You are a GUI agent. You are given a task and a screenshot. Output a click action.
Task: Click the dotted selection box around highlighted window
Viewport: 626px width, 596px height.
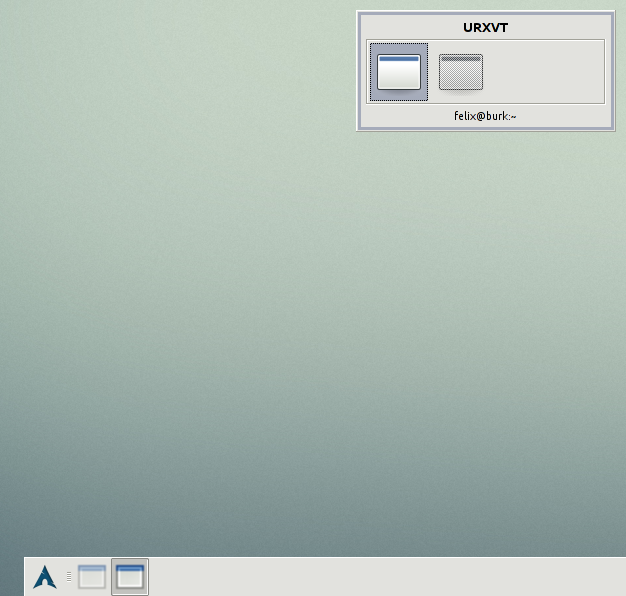click(371, 72)
